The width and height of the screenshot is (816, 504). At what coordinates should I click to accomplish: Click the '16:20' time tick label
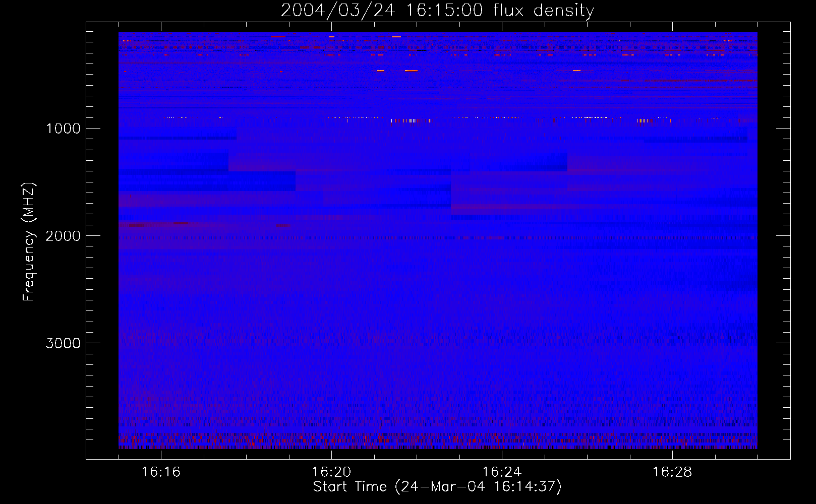click(331, 472)
